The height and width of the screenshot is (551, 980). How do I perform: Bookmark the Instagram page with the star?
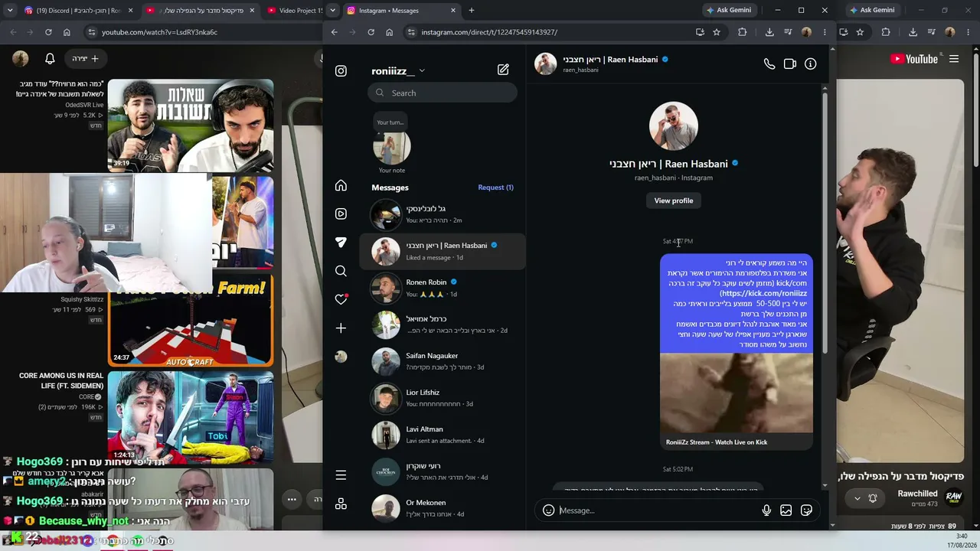(x=717, y=32)
